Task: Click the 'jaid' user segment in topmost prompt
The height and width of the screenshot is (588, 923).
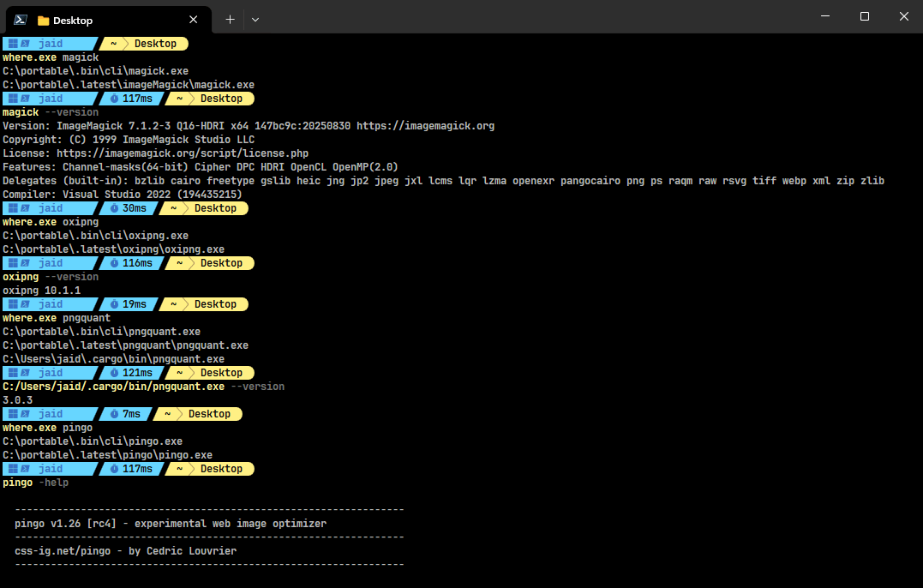Action: pos(50,44)
